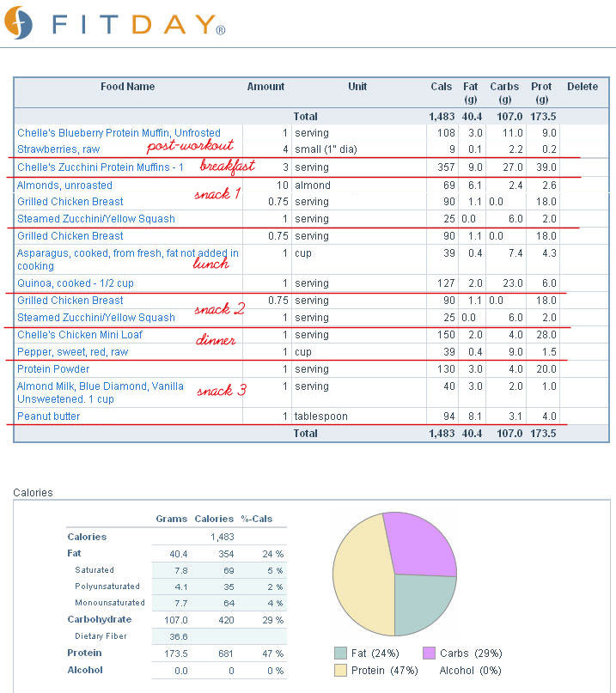Select the Almond Milk, Blue Diamond link

coord(100,392)
